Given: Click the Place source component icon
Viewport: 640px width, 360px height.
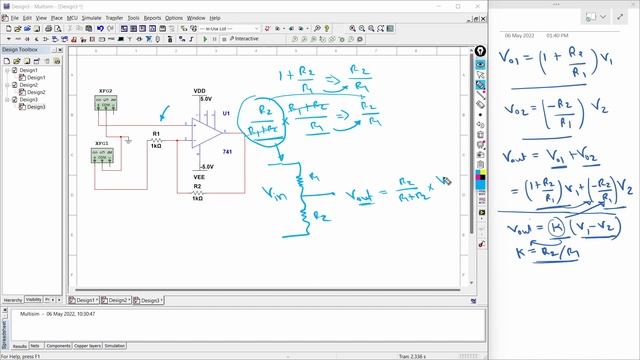Looking at the screenshot, I should 9,39.
